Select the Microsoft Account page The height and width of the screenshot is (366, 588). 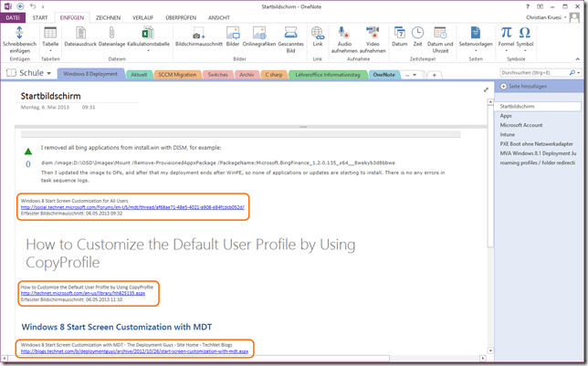click(x=521, y=126)
